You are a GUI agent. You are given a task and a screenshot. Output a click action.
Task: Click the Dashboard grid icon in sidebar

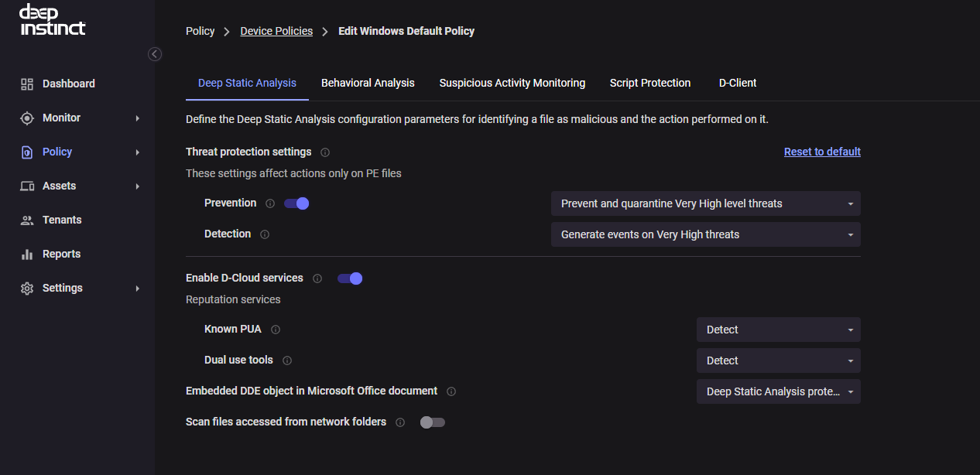point(27,84)
